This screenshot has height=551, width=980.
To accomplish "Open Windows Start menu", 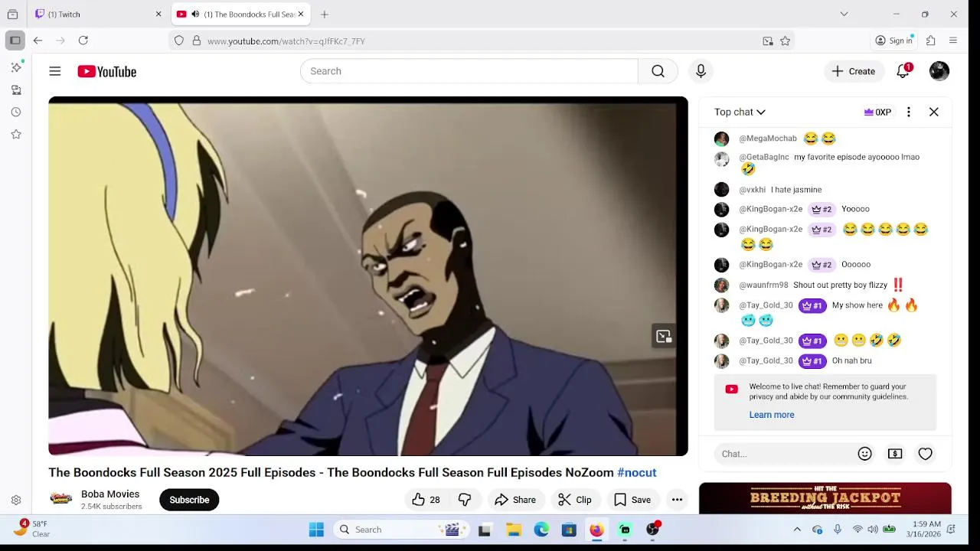I will [316, 530].
